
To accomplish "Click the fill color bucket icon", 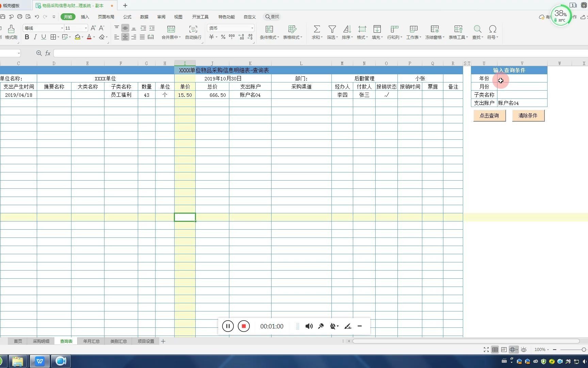I will pos(78,37).
